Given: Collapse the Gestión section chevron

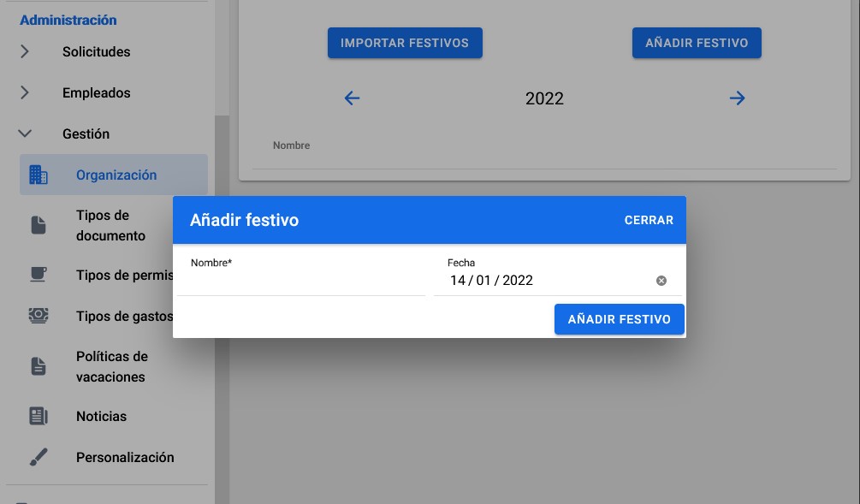Looking at the screenshot, I should coord(25,133).
